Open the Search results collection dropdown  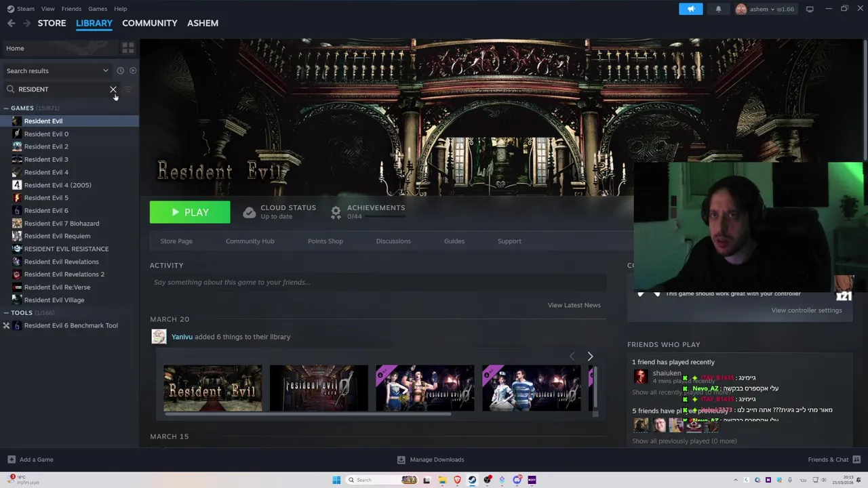[57, 70]
